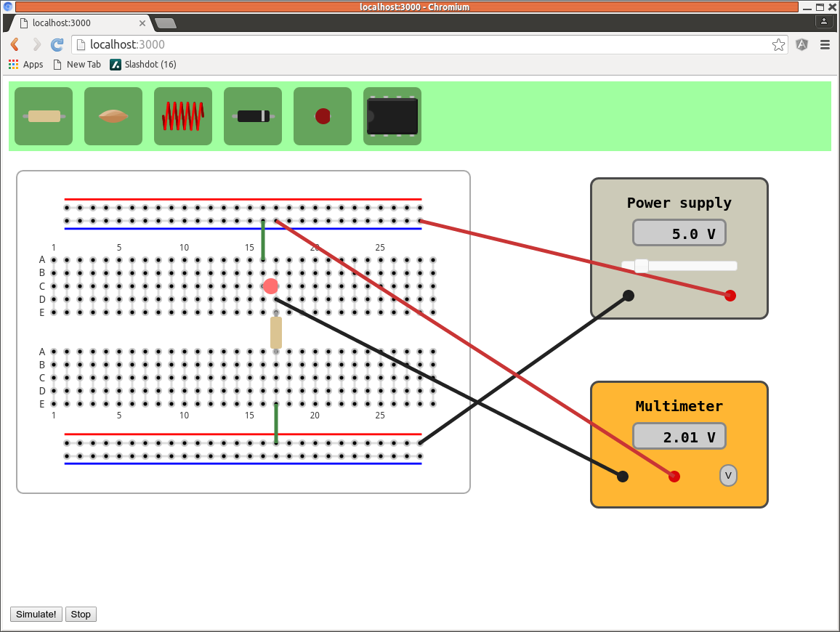Open the Apps bookmark shortcut
Image resolution: width=840 pixels, height=632 pixels.
click(25, 64)
